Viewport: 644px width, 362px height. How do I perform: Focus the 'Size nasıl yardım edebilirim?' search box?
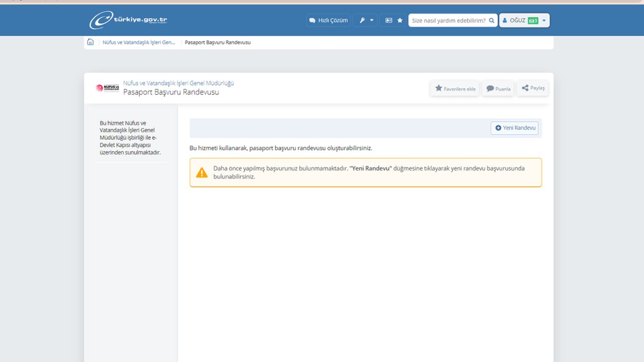coord(448,20)
